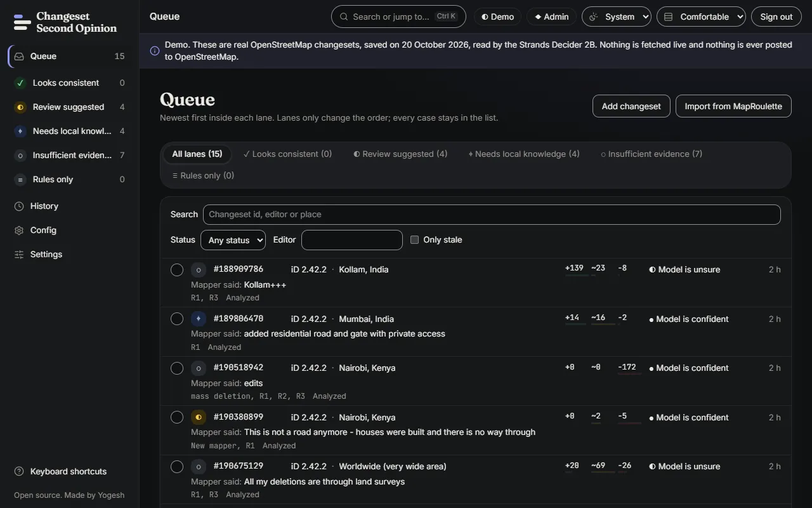Viewport: 812px width, 508px height.
Task: Switch to the Looks consistent (0) tab
Action: (288, 154)
